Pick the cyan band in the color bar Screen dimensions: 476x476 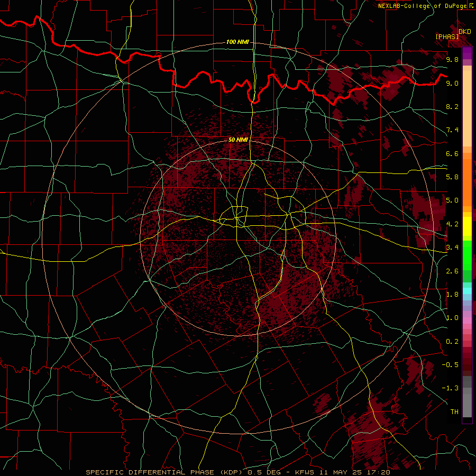(467, 291)
